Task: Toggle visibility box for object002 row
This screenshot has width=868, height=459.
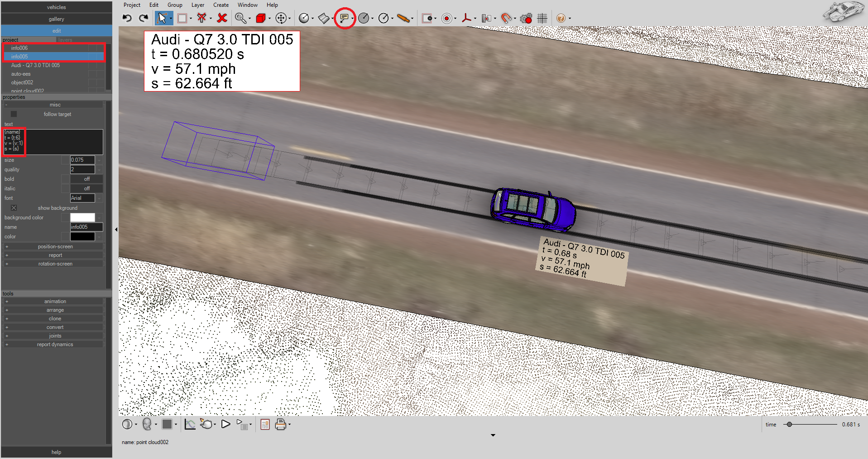Action: 92,82
